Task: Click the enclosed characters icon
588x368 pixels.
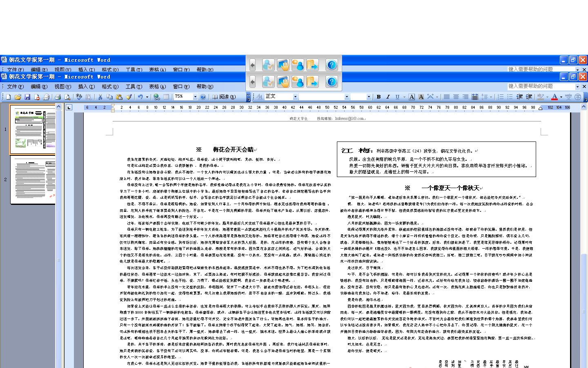Action: coord(578,97)
